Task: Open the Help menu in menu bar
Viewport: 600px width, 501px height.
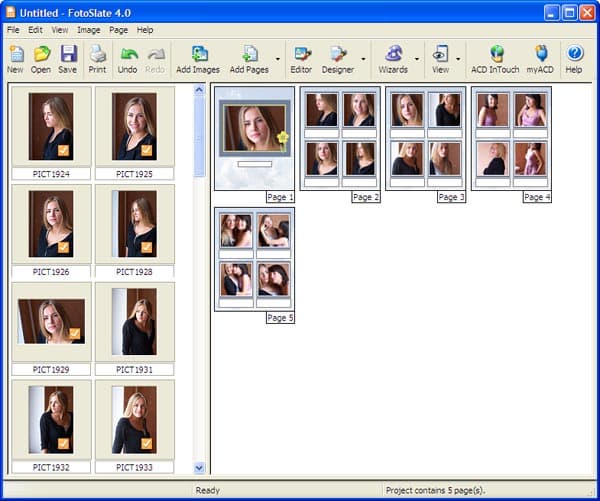Action: point(145,30)
